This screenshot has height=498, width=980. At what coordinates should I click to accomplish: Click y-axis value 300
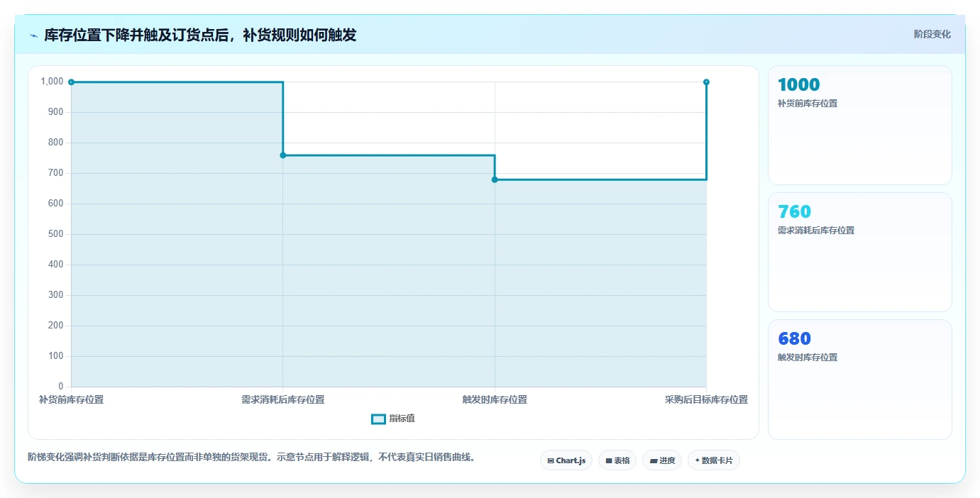[x=55, y=295]
